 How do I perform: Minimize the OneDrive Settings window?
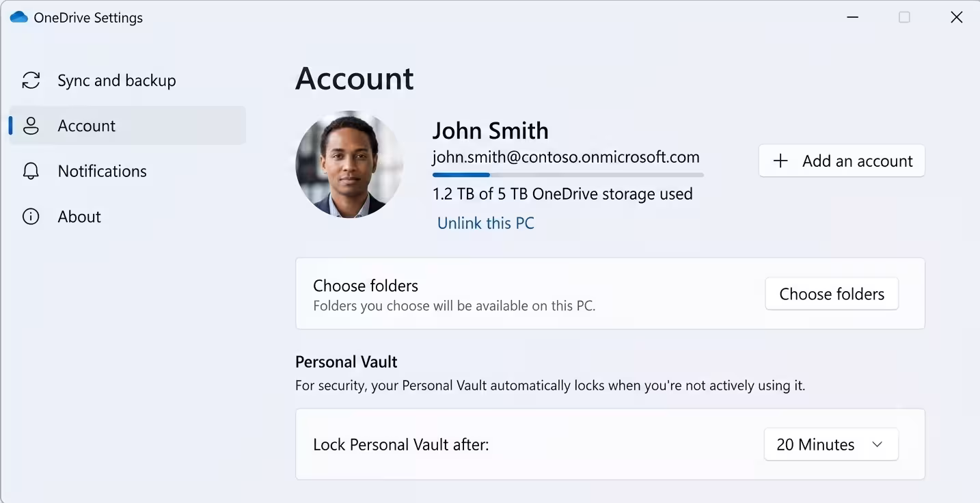(852, 18)
